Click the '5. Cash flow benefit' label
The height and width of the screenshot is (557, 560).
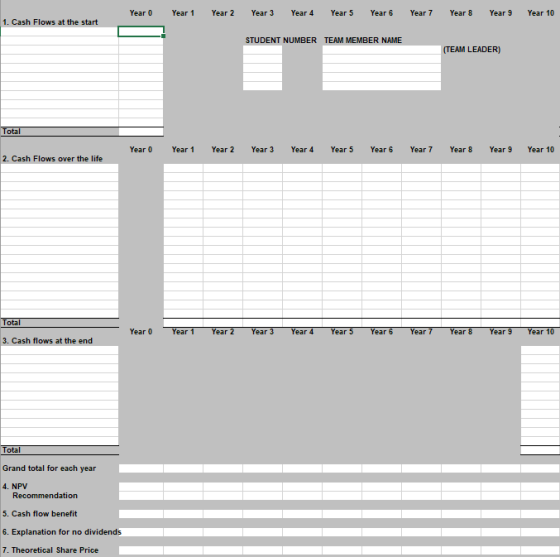(x=40, y=514)
